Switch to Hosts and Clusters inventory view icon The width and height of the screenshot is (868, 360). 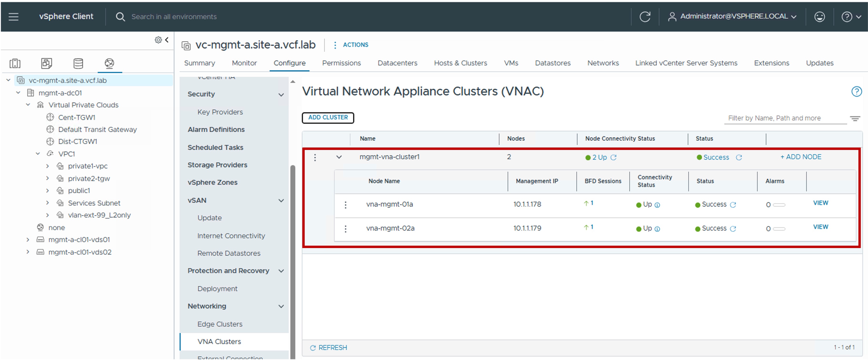pos(15,63)
